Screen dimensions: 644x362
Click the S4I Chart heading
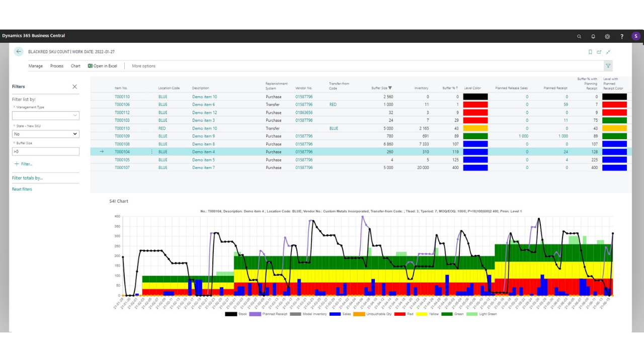point(119,201)
